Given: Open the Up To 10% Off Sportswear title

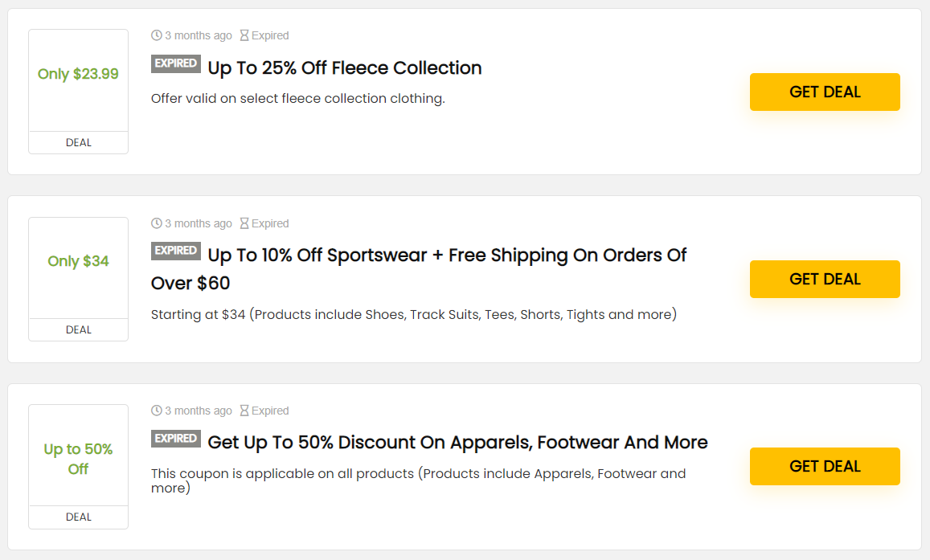Looking at the screenshot, I should click(x=446, y=255).
